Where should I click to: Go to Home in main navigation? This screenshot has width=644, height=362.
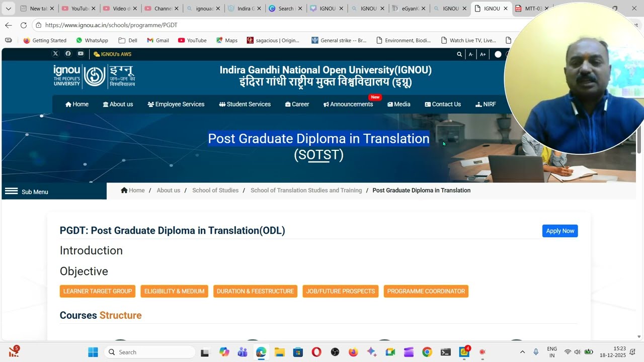(77, 104)
